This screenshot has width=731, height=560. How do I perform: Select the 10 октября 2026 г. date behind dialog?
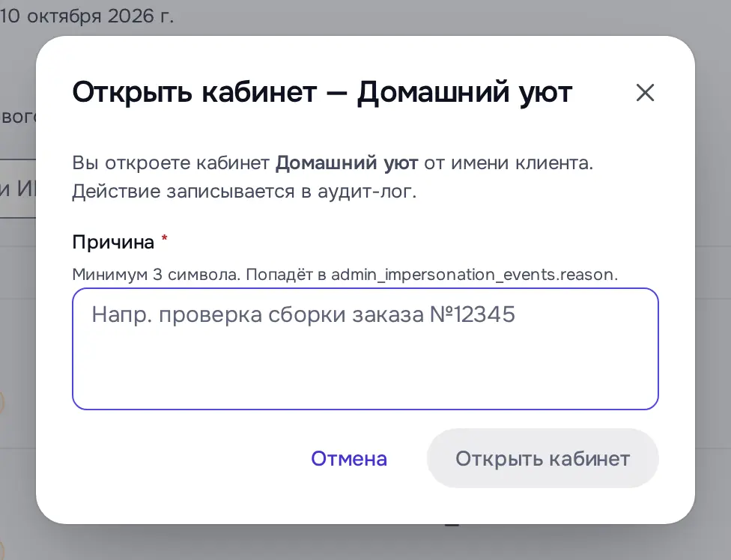point(87,16)
